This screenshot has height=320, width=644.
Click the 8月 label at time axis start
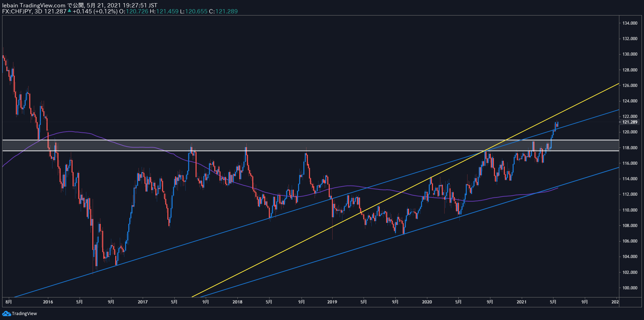click(x=9, y=302)
